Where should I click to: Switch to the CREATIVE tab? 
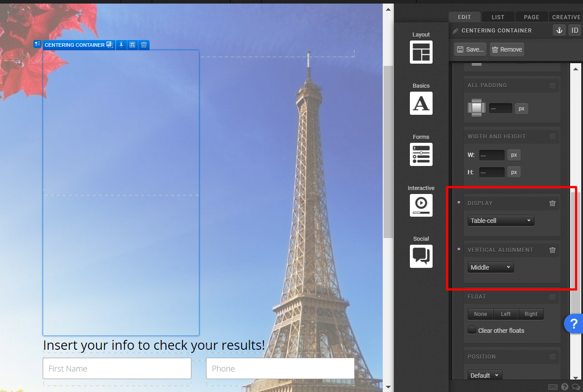tap(566, 17)
